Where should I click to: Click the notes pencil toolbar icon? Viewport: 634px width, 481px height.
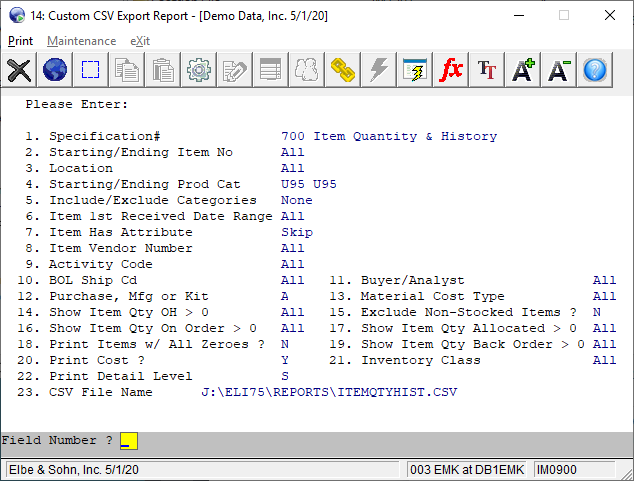[x=235, y=70]
